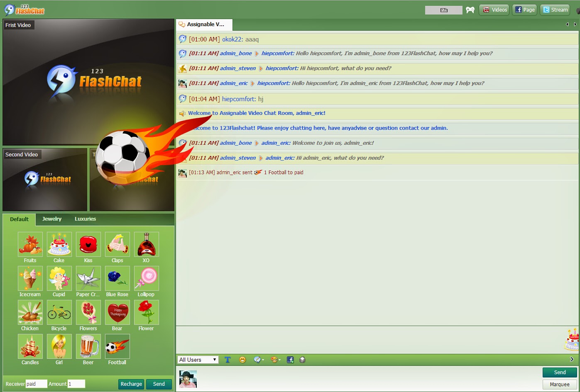The width and height of the screenshot is (580, 392).
Task: Click the Facebook share icon in toolbar
Action: (290, 360)
